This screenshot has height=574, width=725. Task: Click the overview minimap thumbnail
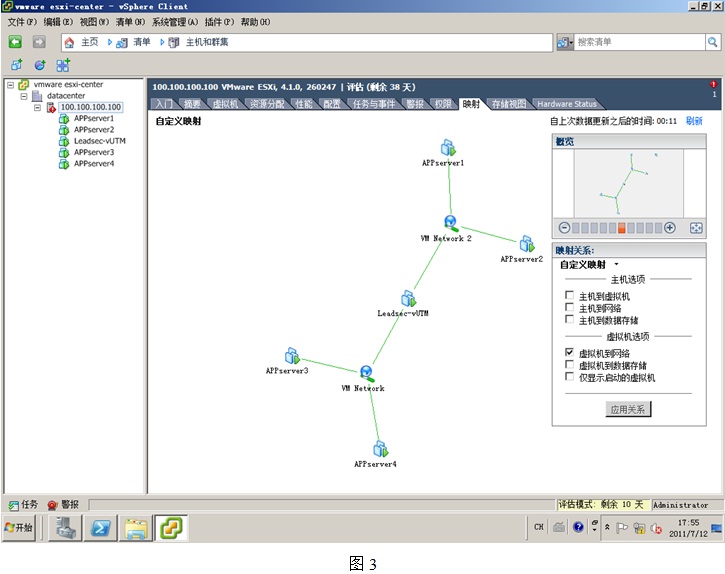(x=629, y=183)
